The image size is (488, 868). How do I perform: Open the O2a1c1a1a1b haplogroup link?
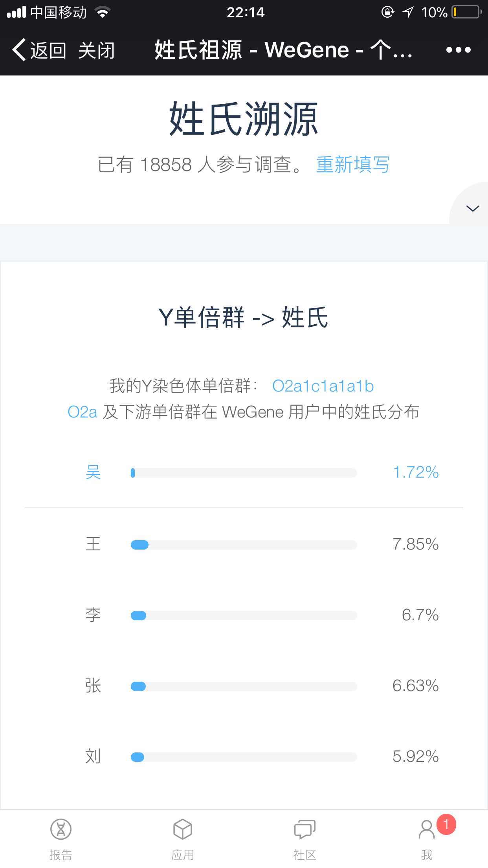click(323, 386)
